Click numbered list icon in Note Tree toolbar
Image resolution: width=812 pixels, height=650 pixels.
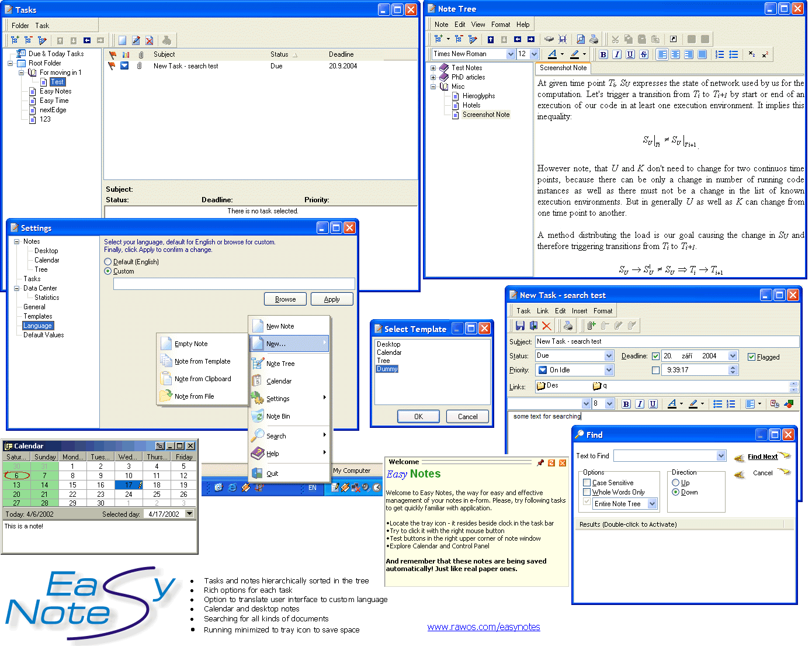[x=720, y=54]
